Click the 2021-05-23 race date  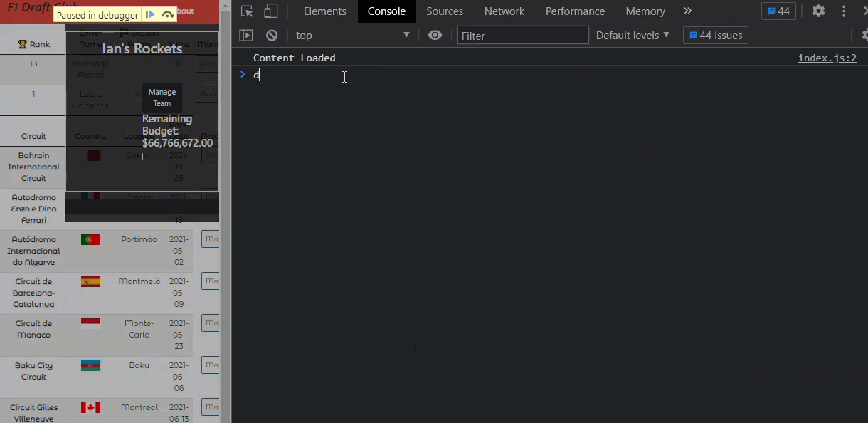pos(179,335)
